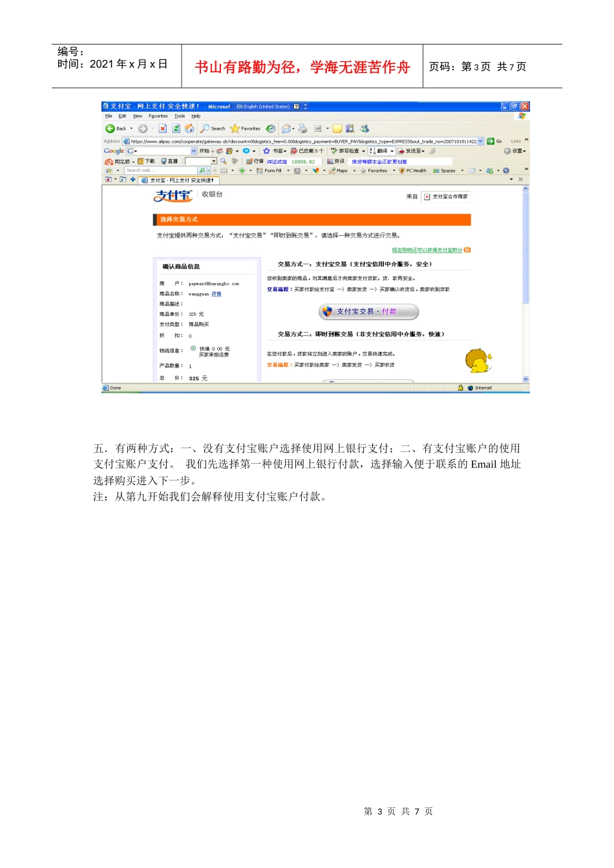Click the Maps toolbar button
Image resolution: width=614 pixels, height=868 pixels.
(x=338, y=171)
